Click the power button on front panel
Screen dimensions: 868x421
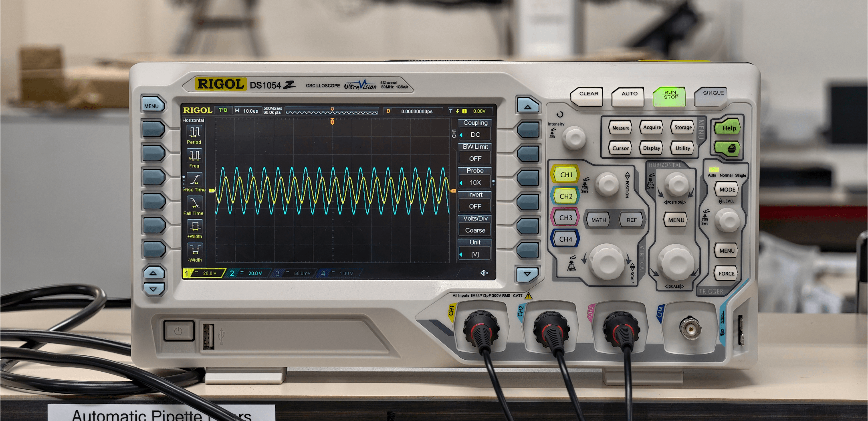178,331
